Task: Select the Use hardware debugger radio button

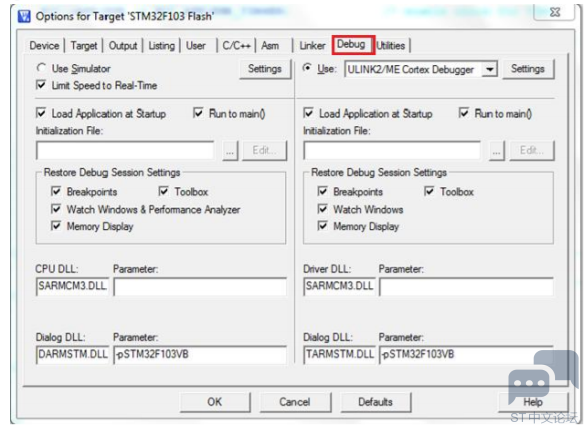Action: click(307, 68)
